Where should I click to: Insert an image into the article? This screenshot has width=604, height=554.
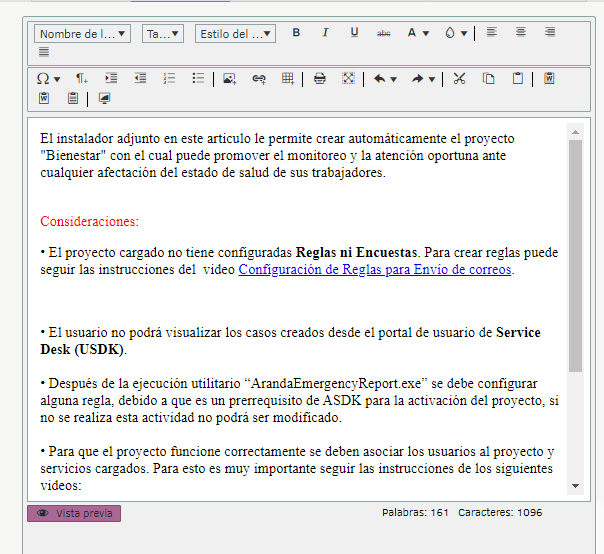click(229, 78)
